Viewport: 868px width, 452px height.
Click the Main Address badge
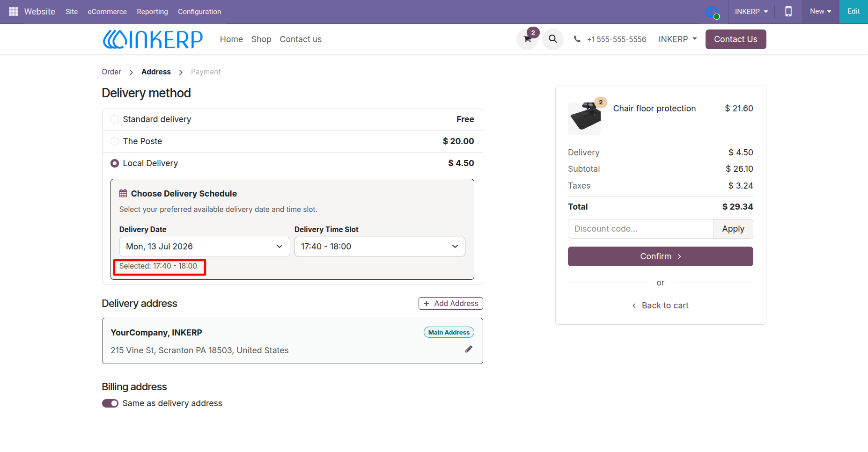click(x=449, y=332)
